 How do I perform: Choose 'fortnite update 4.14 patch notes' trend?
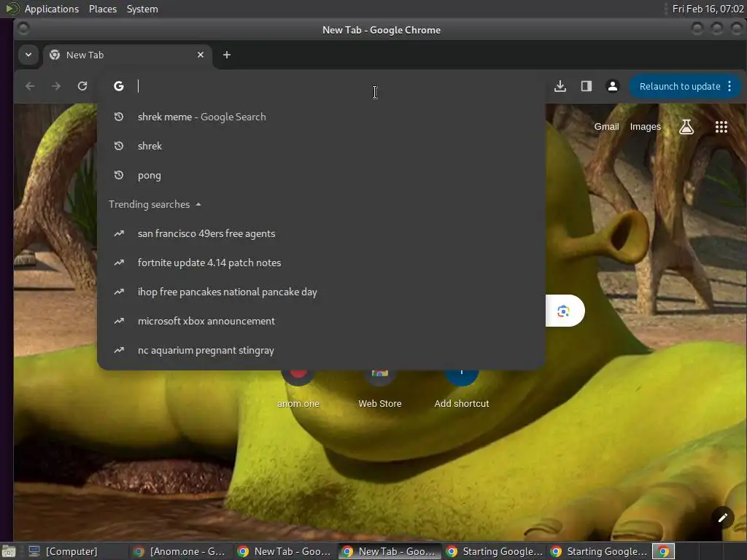[x=321, y=262]
